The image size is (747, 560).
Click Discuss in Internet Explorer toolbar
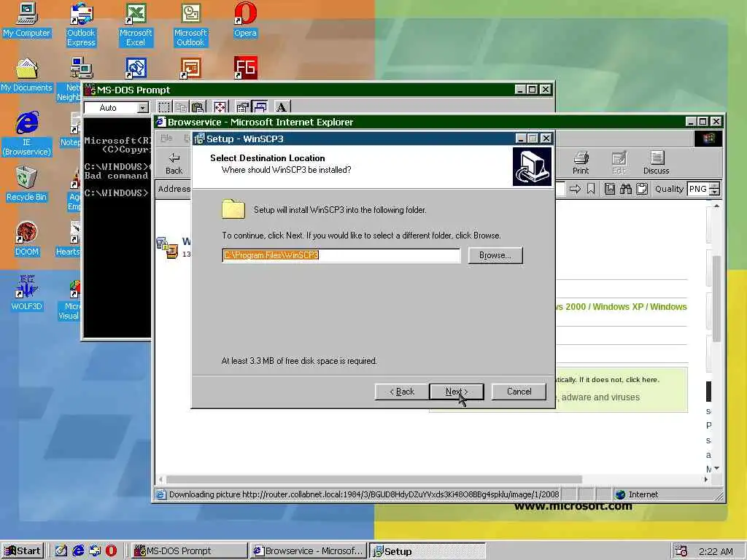656,163
